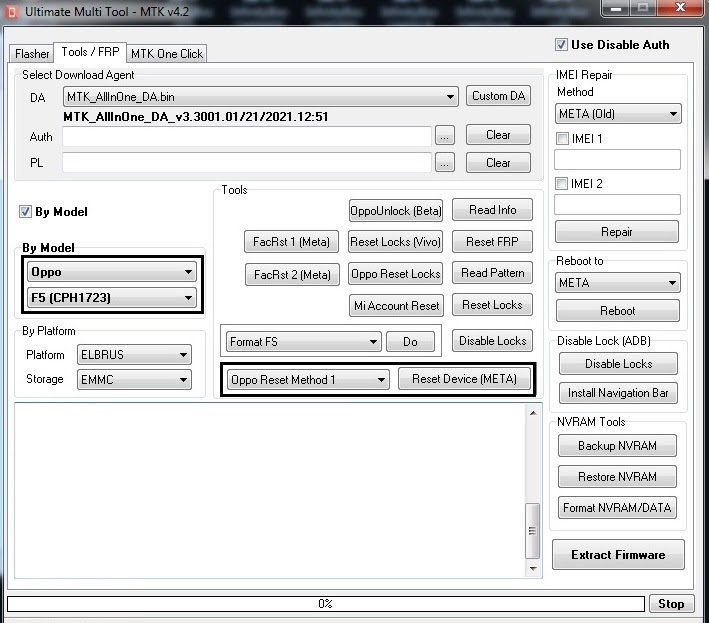Click Disable Locks under Disable Lock (ADB)
This screenshot has width=709, height=623.
click(618, 364)
